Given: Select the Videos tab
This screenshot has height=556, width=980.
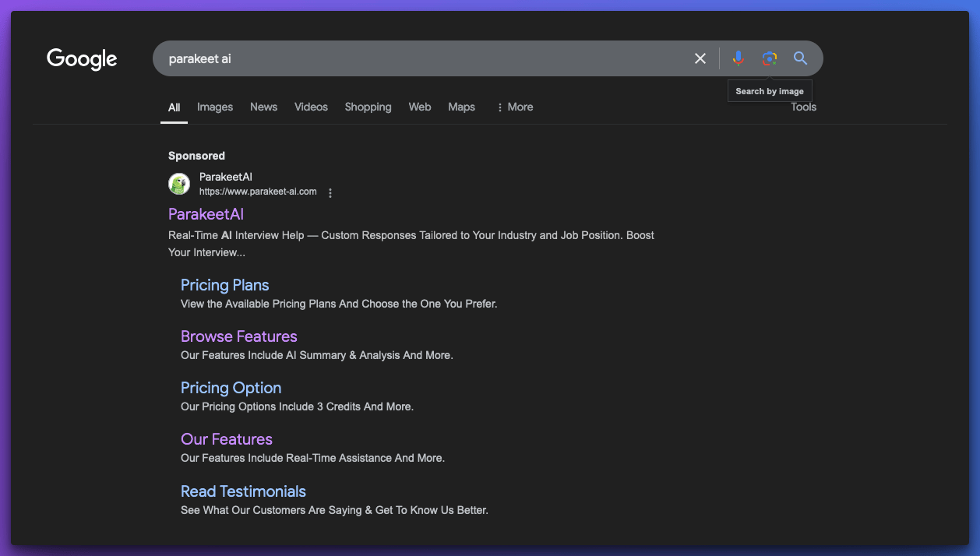Looking at the screenshot, I should pos(311,107).
